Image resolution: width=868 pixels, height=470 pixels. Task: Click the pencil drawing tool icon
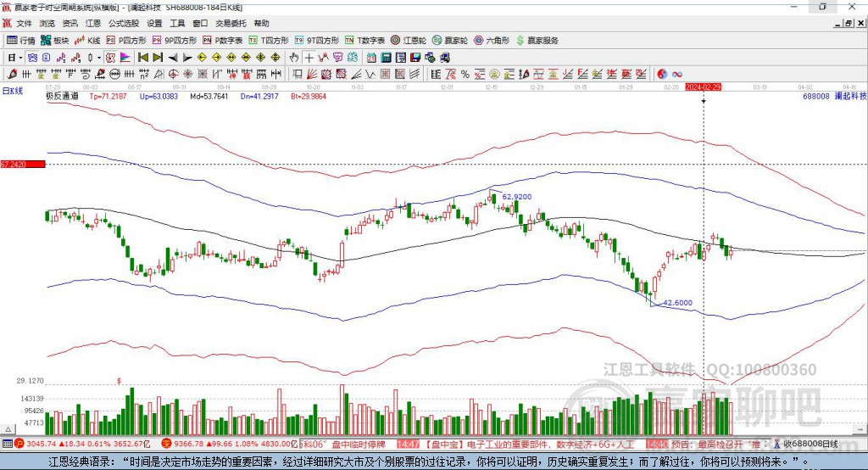pos(12,75)
